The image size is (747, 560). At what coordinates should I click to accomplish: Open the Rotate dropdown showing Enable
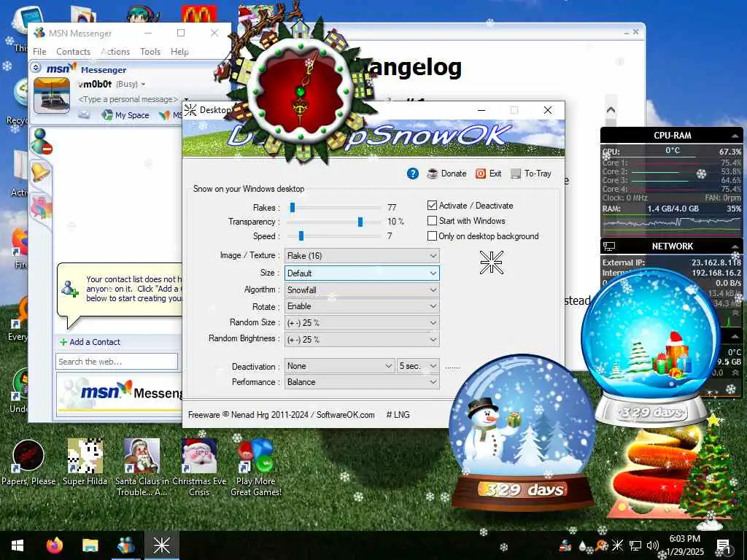pyautogui.click(x=362, y=306)
